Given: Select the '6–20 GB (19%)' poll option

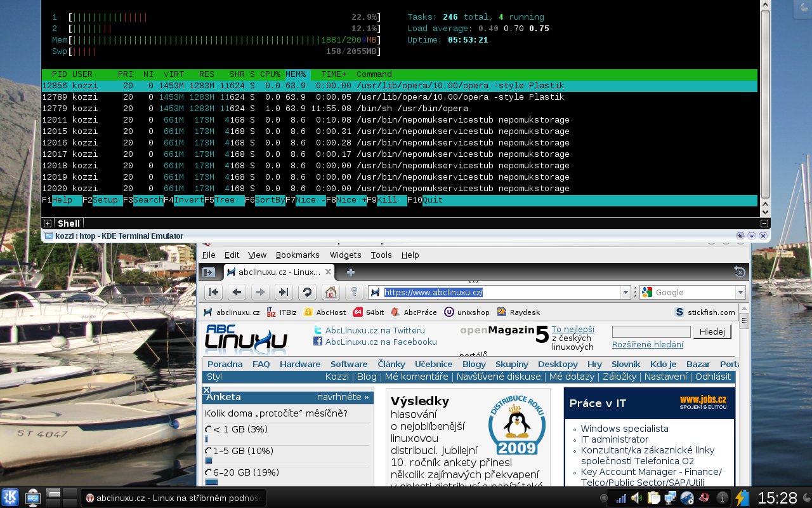Looking at the screenshot, I should [x=209, y=472].
